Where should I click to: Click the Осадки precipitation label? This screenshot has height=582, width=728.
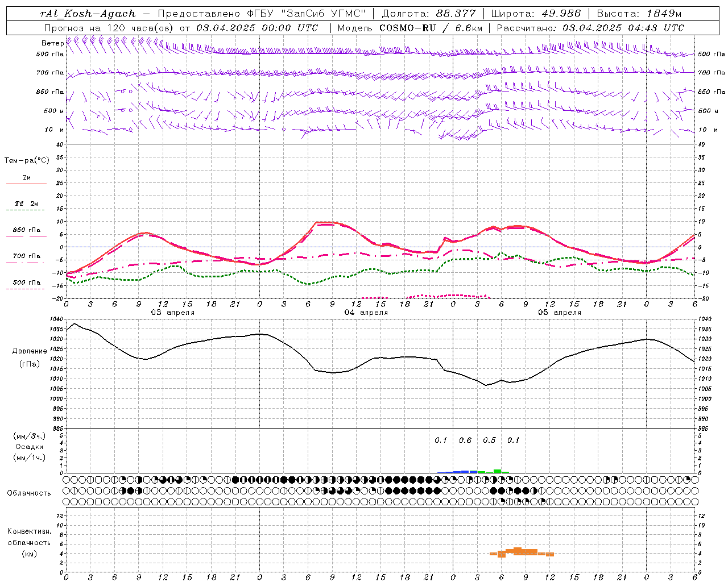(30, 447)
